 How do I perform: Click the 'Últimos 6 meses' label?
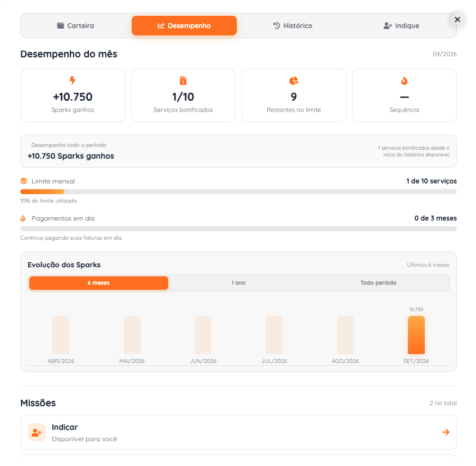click(428, 265)
